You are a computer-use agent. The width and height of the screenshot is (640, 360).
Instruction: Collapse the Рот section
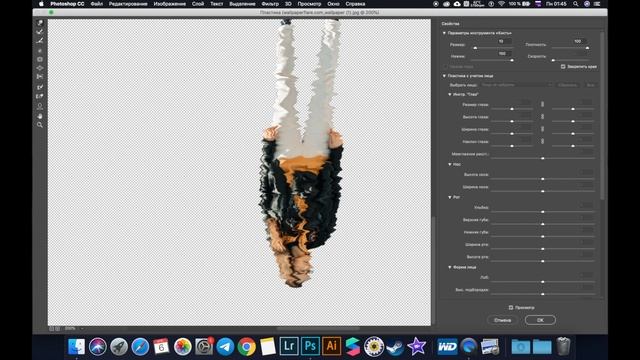tap(450, 197)
